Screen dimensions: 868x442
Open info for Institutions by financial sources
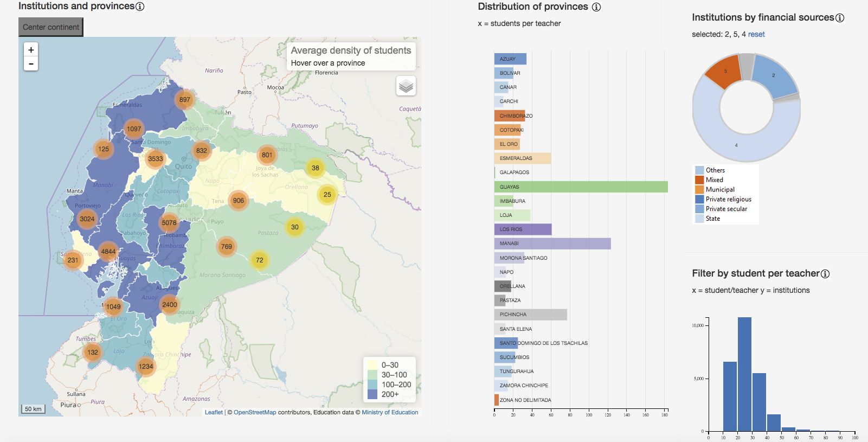click(840, 18)
